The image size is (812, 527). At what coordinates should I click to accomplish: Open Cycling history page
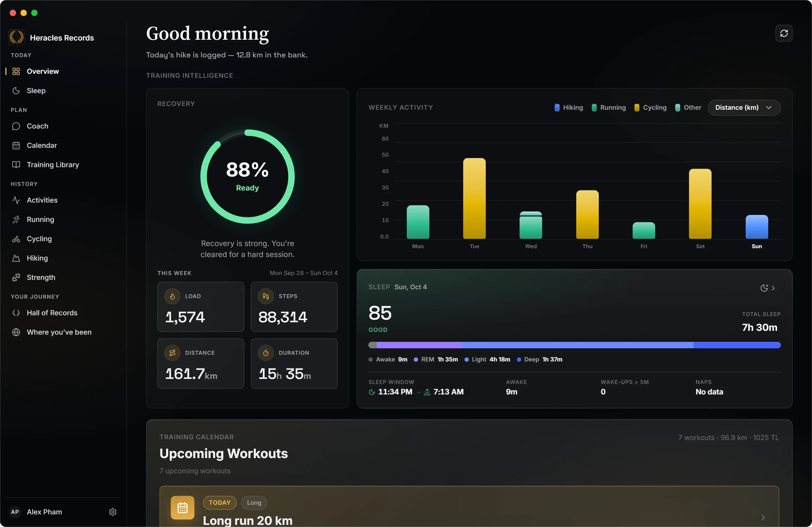click(x=63, y=239)
